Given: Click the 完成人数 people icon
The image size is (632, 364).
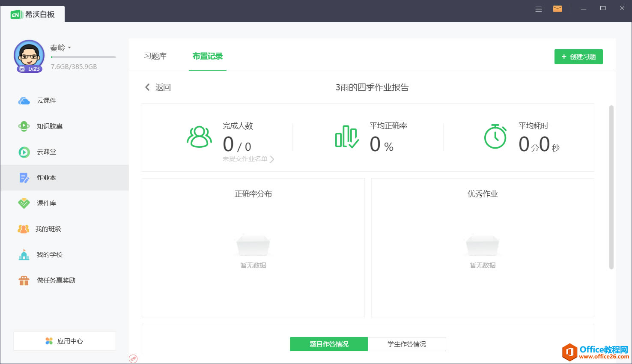Looking at the screenshot, I should pos(199,137).
